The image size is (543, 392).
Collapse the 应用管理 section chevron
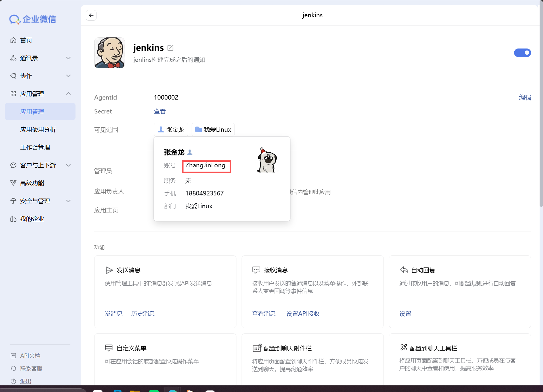pos(68,94)
